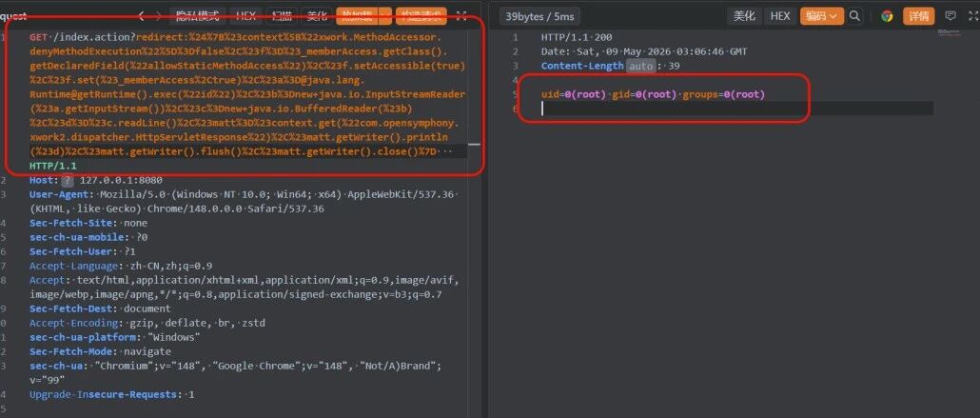Viewport: 980px width, 418px height.
Task: Open dropdown arrow beside the orange request button
Action: tap(385, 16)
